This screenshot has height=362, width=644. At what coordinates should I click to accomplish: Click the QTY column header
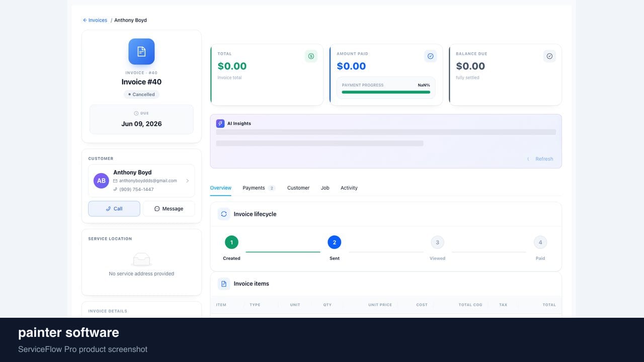(x=328, y=305)
